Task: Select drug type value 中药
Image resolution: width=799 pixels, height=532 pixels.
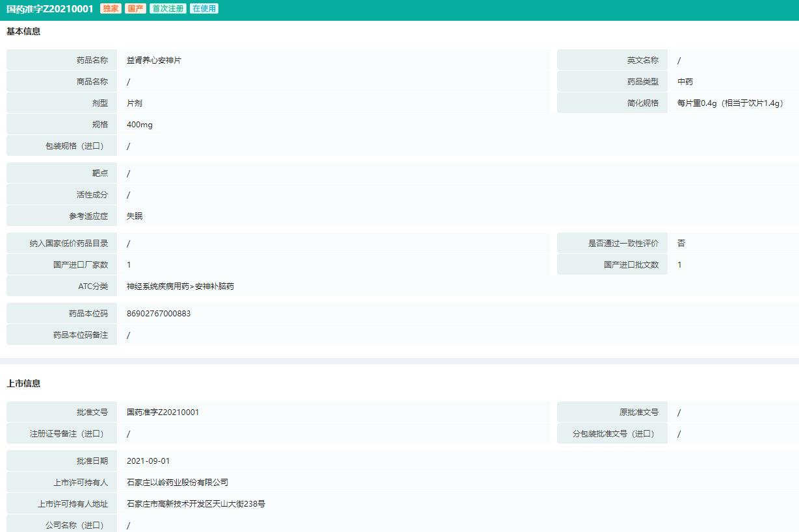Action: (685, 82)
